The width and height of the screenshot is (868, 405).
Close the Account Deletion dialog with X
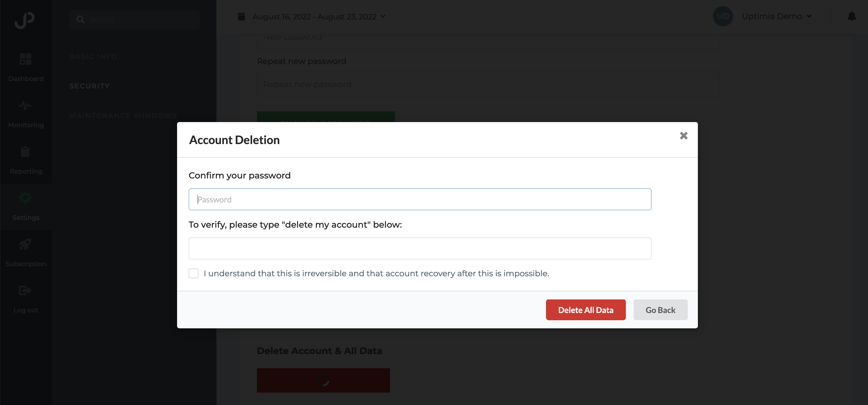point(683,135)
